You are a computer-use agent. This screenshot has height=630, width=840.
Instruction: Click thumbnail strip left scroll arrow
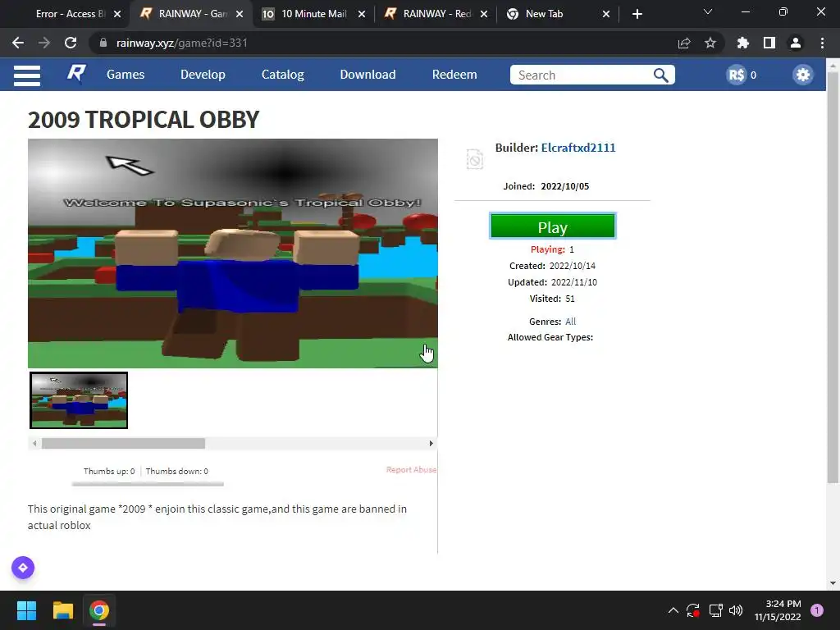[x=34, y=444]
